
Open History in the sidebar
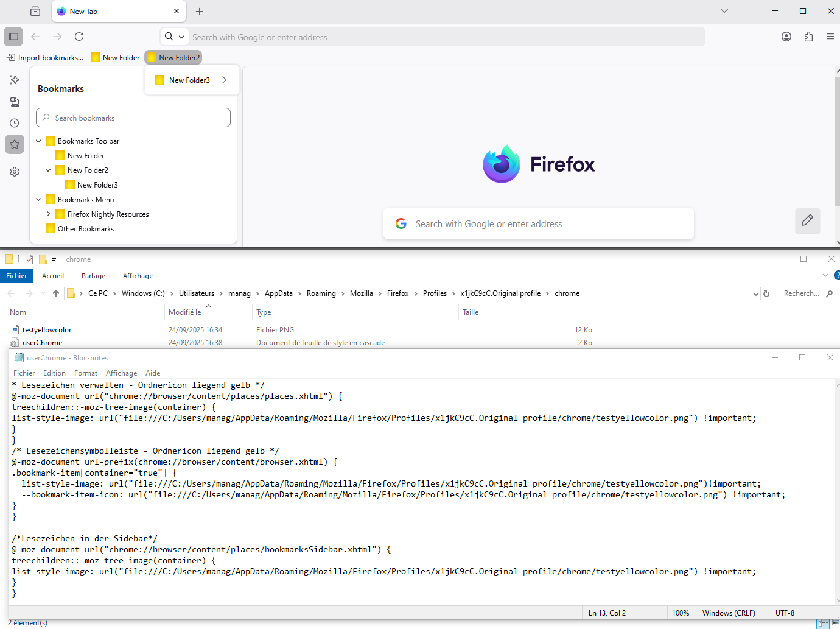(15, 123)
